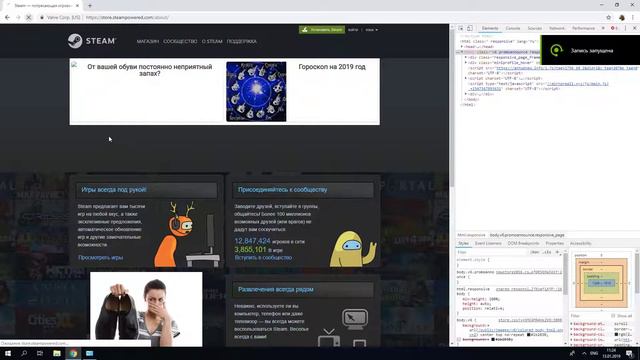Image resolution: width=640 pixels, height=360 pixels.
Task: Open the Windows Start menu
Action: [x=8, y=353]
